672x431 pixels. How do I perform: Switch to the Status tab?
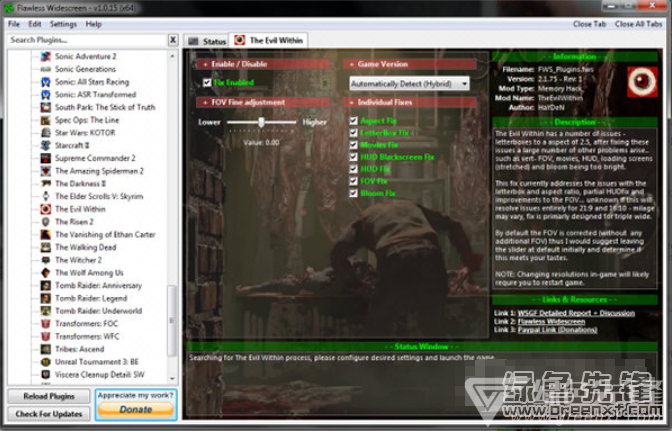click(x=207, y=41)
